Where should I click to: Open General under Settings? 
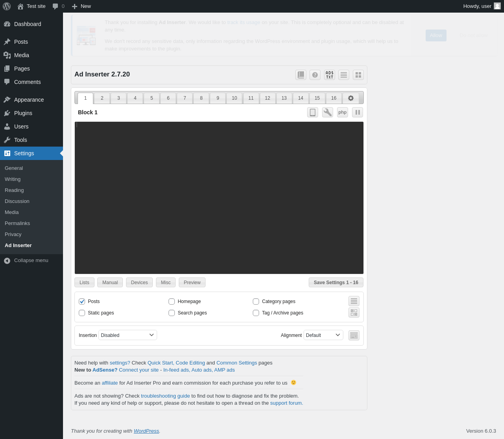(14, 168)
